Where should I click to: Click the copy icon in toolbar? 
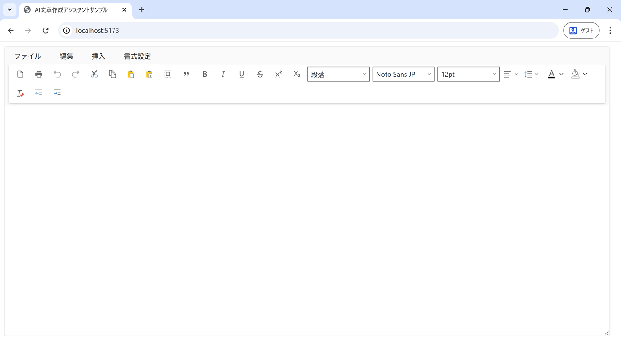tap(113, 74)
